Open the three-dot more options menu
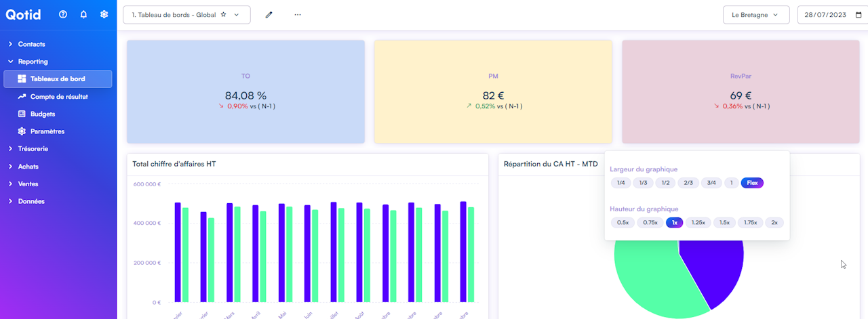868x319 pixels. click(298, 15)
